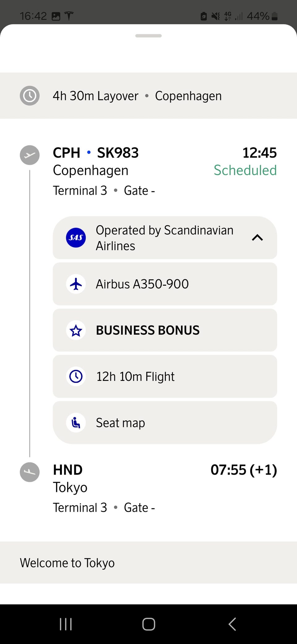Image resolution: width=297 pixels, height=644 pixels.
Task: Tap the Welcome to Tokyo banner
Action: click(148, 563)
